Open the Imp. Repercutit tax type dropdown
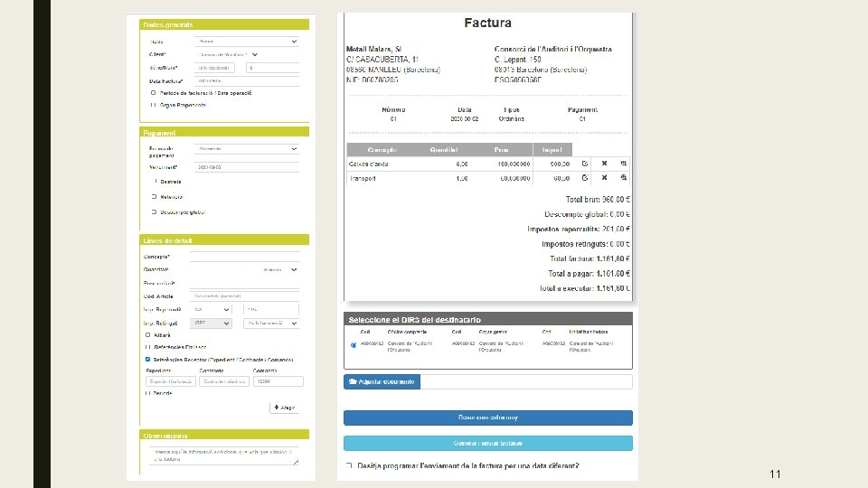Viewport: 868px width, 488px height. click(211, 310)
